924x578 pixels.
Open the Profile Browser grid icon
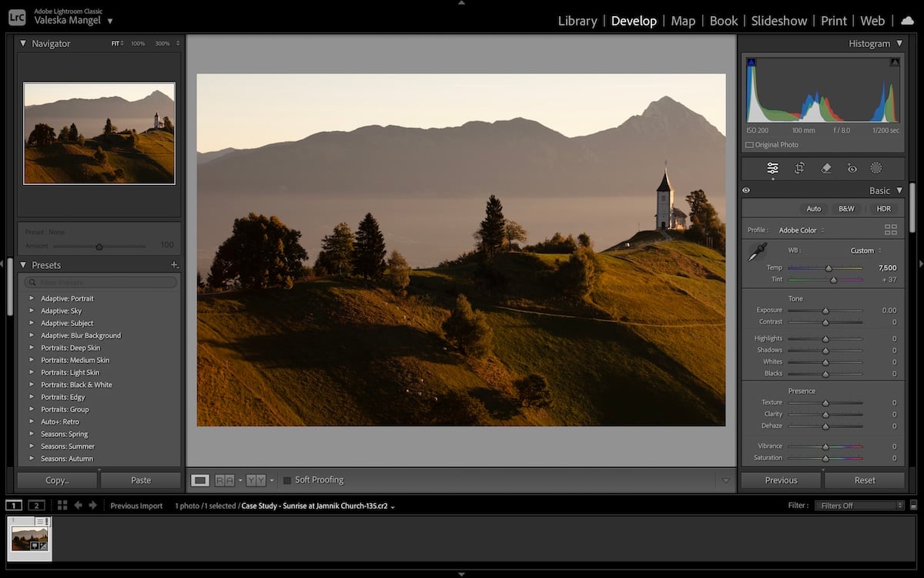(891, 229)
